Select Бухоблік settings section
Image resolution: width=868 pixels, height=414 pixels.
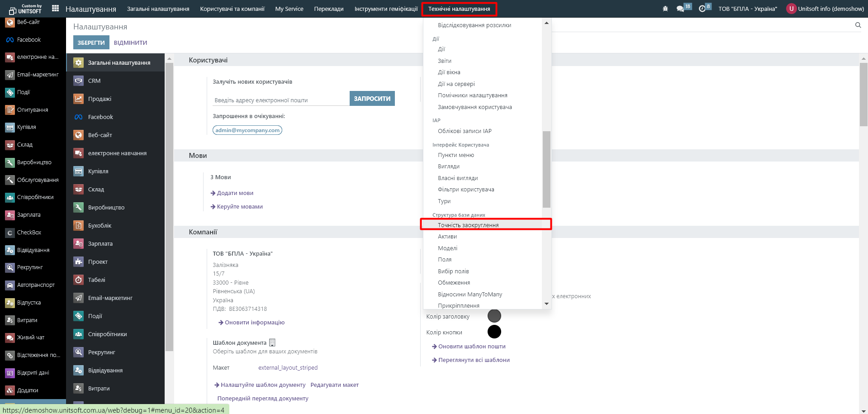coord(115,225)
